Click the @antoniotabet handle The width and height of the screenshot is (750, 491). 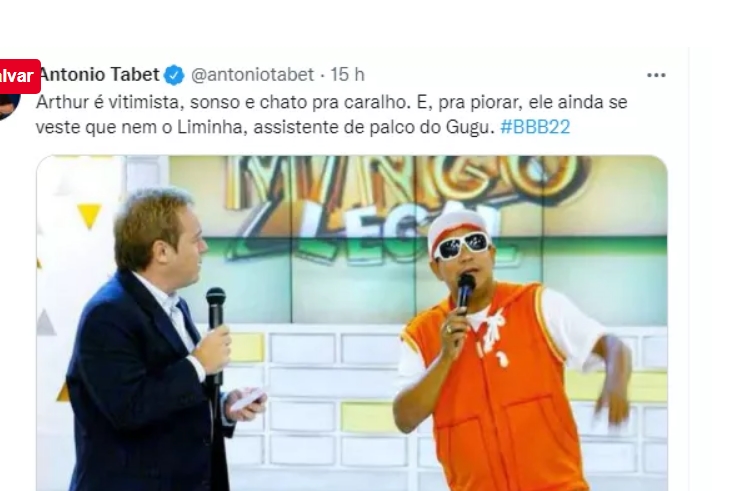click(x=253, y=75)
